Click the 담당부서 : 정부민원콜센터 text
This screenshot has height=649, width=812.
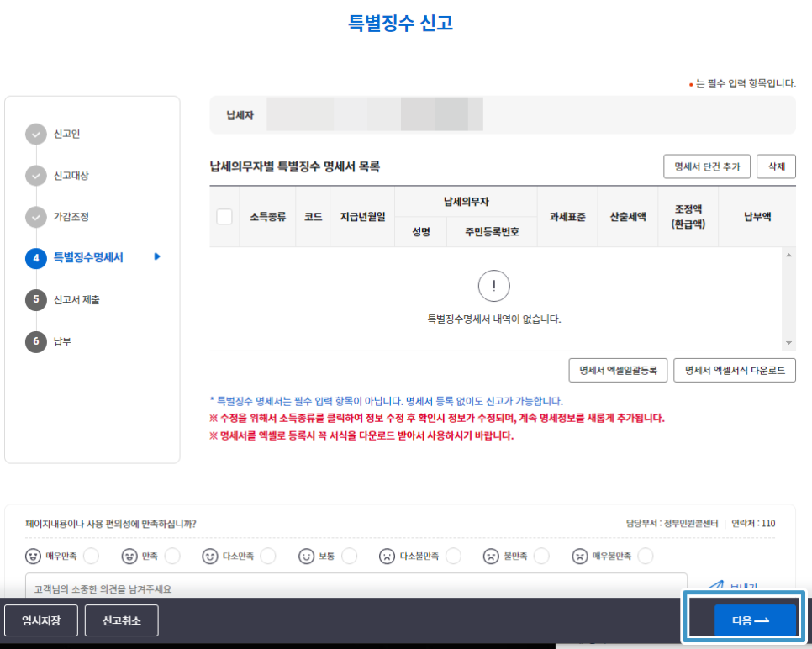tap(672, 523)
